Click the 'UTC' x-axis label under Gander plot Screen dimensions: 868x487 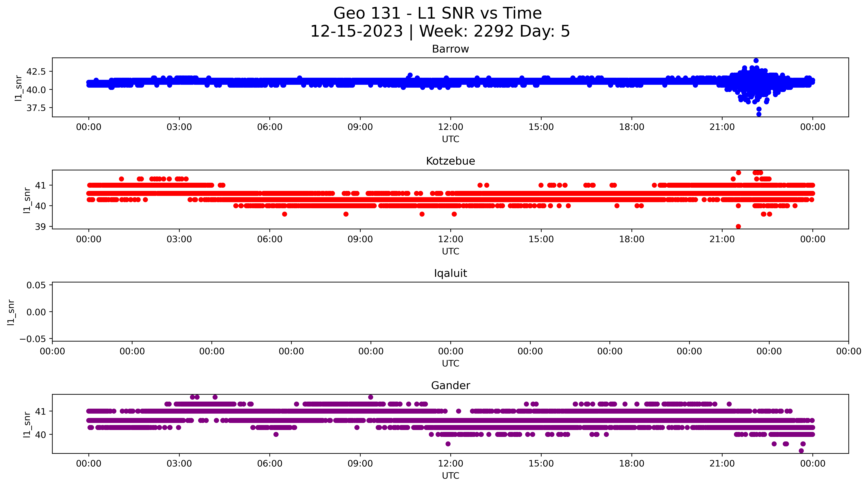[x=451, y=476]
